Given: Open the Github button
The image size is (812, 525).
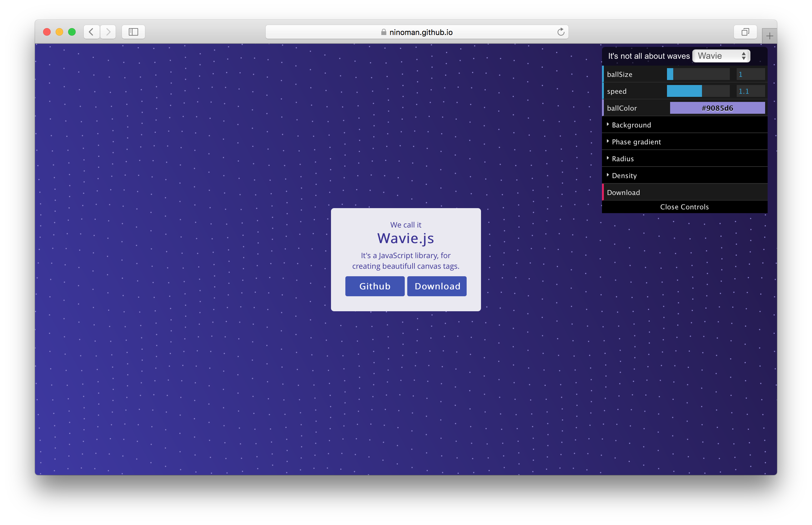Looking at the screenshot, I should click(375, 286).
